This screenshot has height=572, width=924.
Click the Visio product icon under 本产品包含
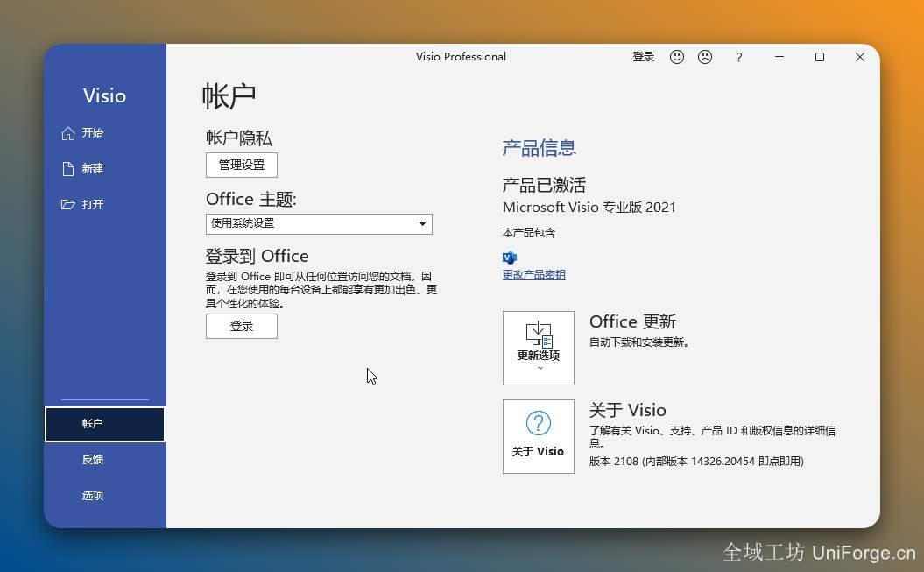click(510, 257)
